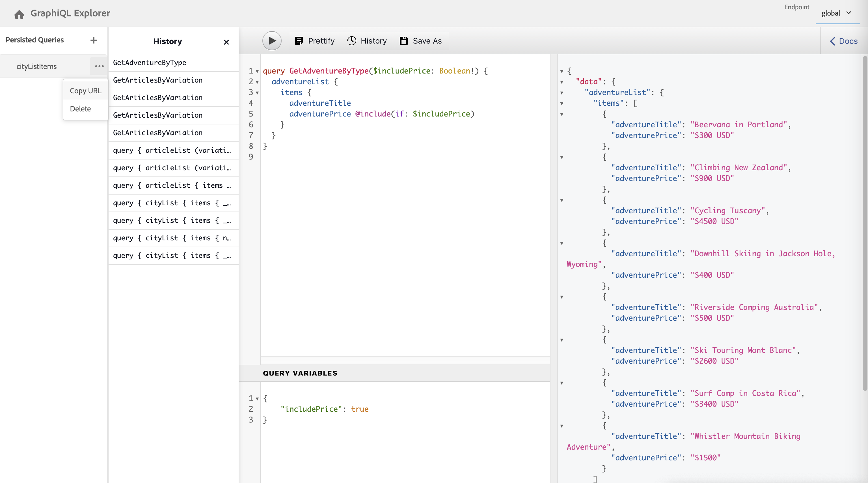Choose Delete in the context menu
This screenshot has width=868, height=483.
point(81,109)
